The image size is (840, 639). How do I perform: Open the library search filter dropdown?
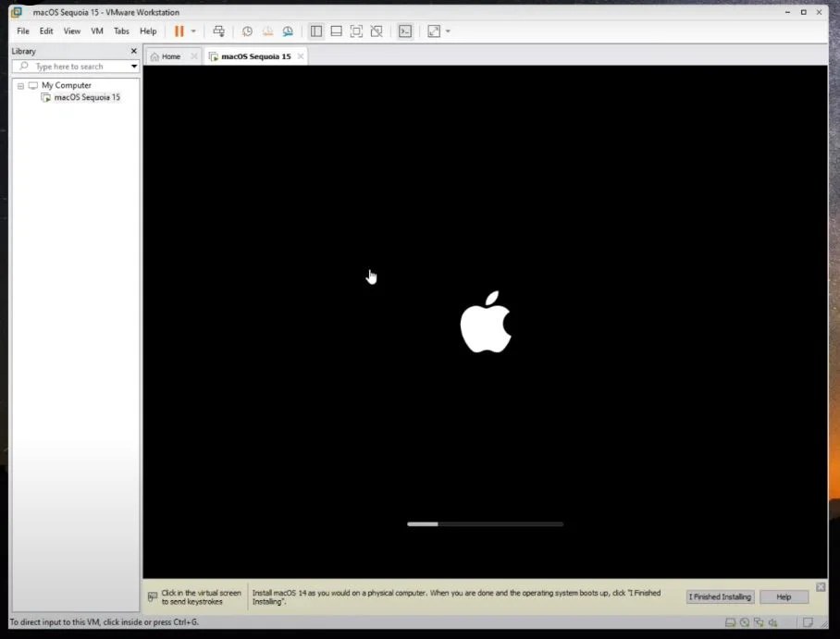[x=134, y=67]
